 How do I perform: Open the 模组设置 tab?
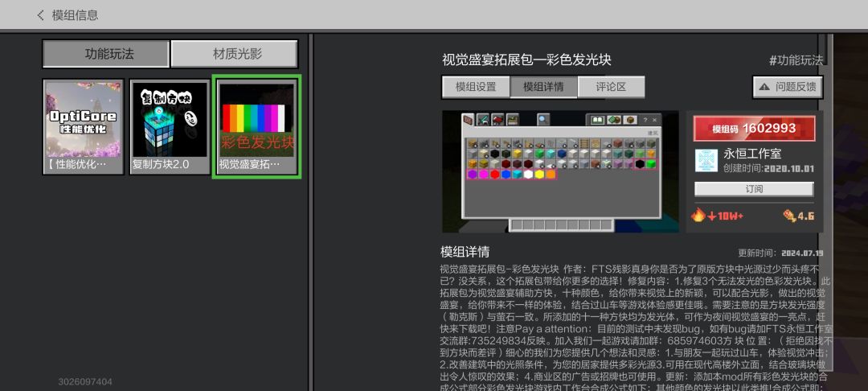475,87
